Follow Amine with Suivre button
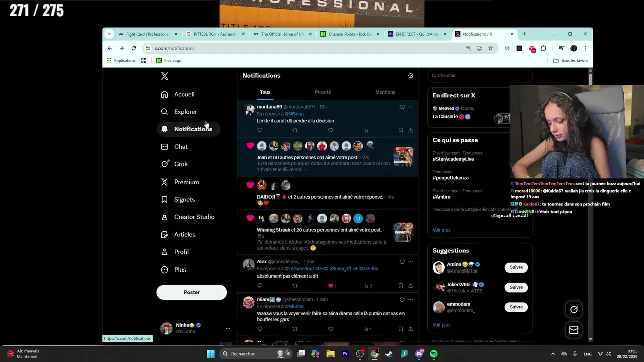This screenshot has width=644, height=362. pyautogui.click(x=516, y=267)
